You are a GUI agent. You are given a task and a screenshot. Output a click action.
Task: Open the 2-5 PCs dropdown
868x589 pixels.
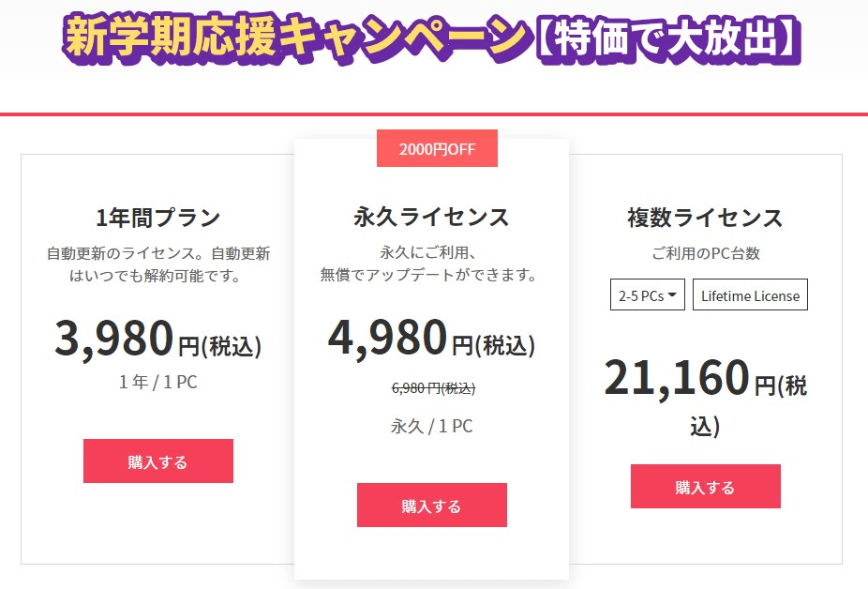pos(648,294)
